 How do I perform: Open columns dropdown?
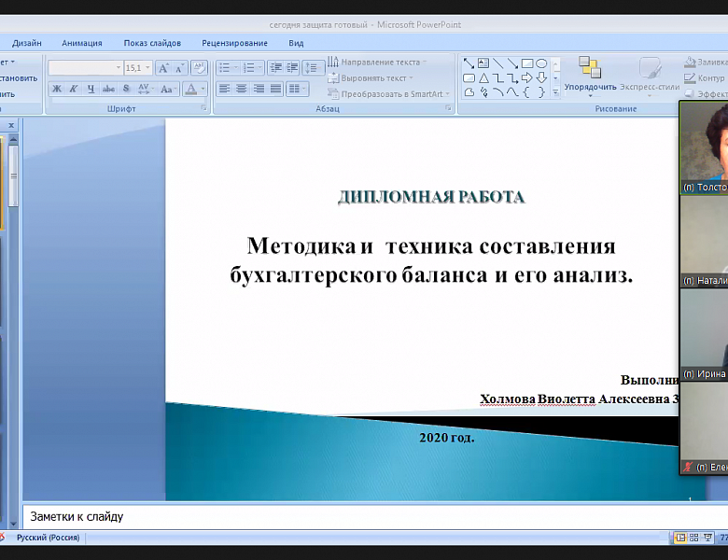pyautogui.click(x=297, y=89)
